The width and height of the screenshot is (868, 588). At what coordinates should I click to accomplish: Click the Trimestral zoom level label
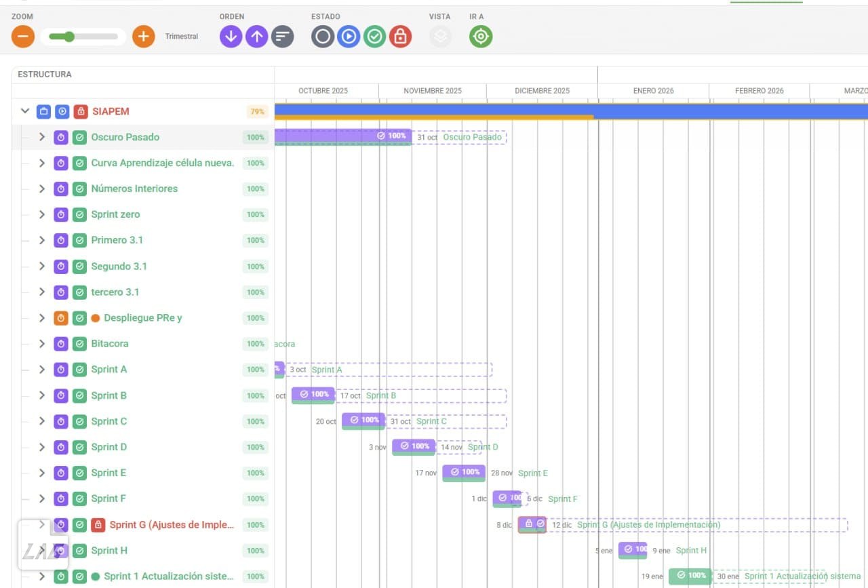[x=182, y=37]
